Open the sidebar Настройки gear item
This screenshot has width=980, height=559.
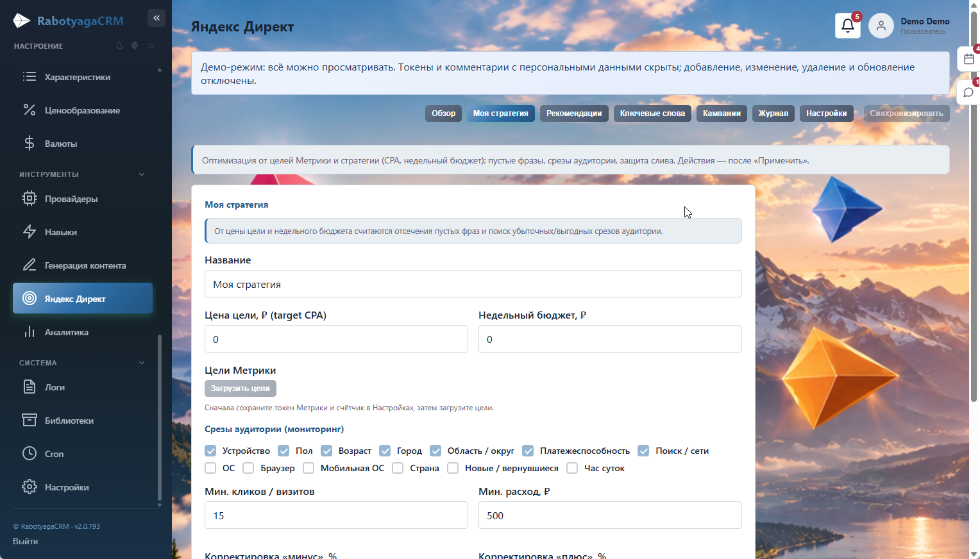click(83, 487)
